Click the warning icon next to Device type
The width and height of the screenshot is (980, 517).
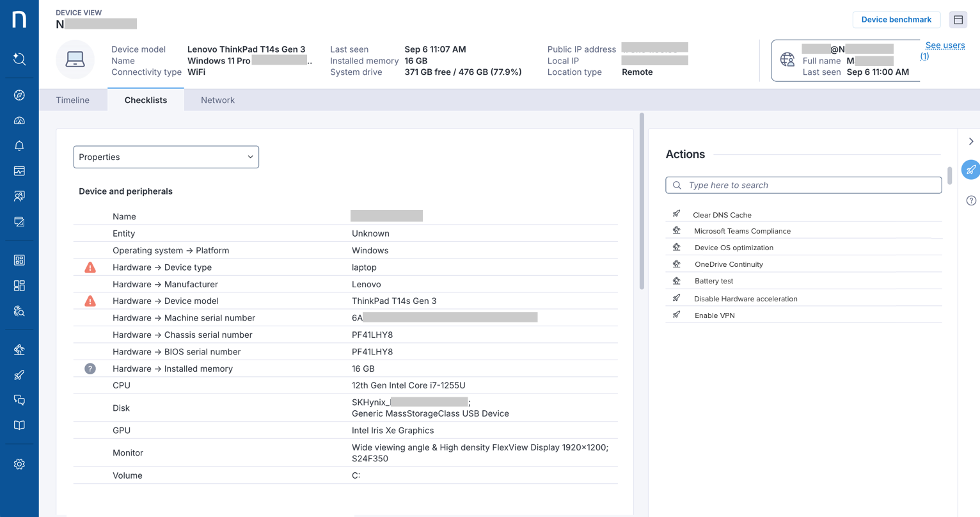(90, 267)
